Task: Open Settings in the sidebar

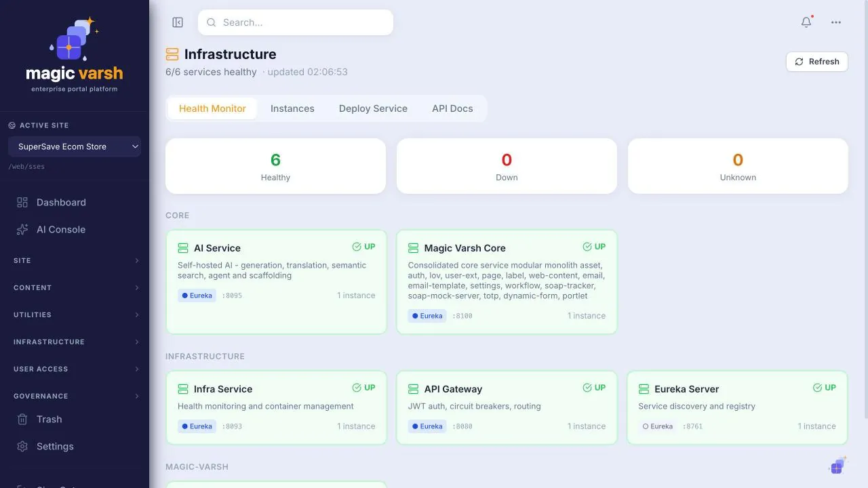Action: point(75,446)
